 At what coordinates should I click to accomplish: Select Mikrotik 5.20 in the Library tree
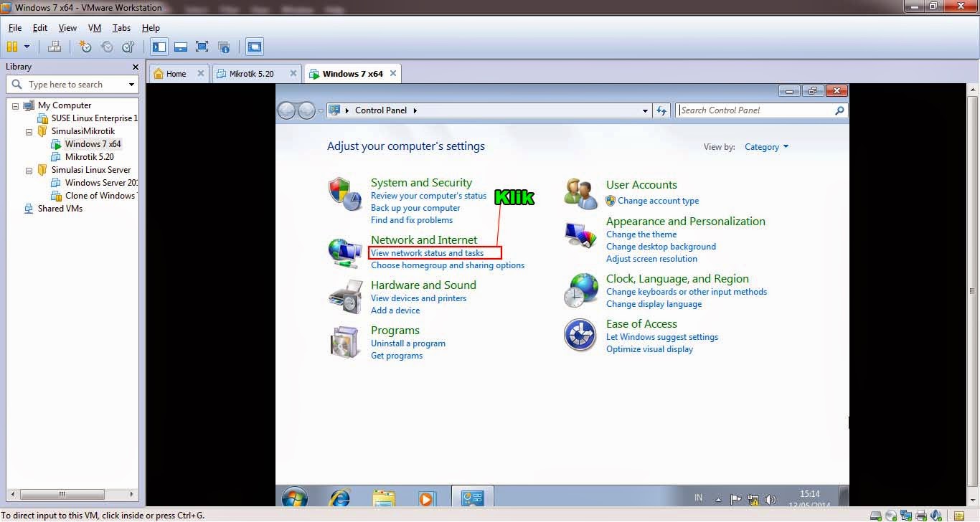pyautogui.click(x=83, y=157)
